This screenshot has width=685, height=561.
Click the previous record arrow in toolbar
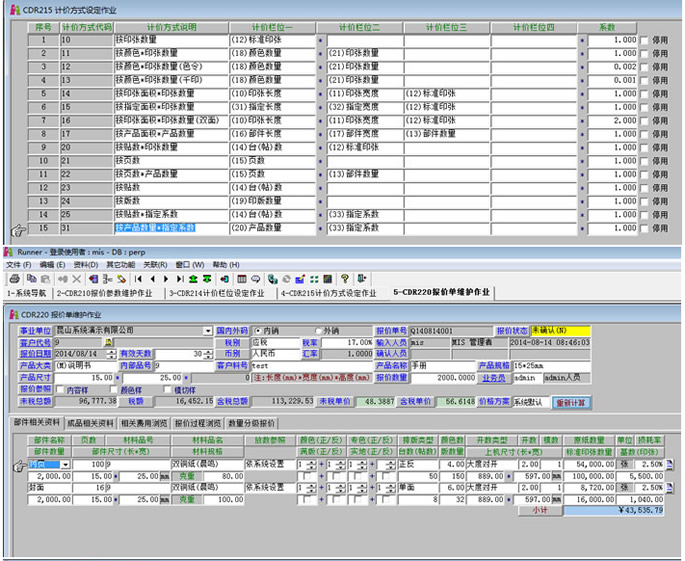click(152, 278)
